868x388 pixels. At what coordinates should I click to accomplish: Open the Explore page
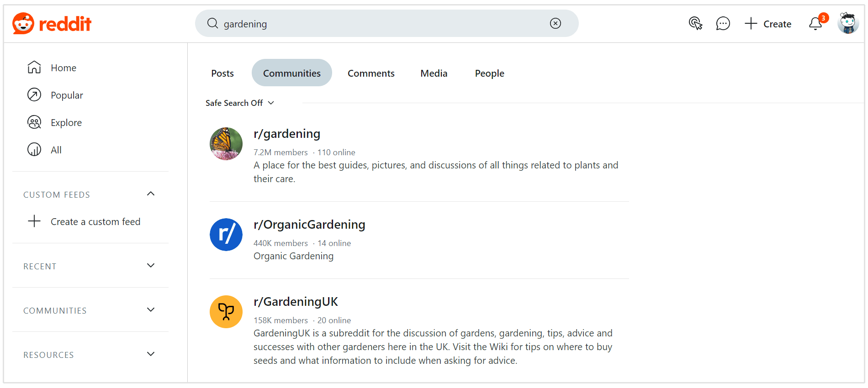tap(66, 123)
